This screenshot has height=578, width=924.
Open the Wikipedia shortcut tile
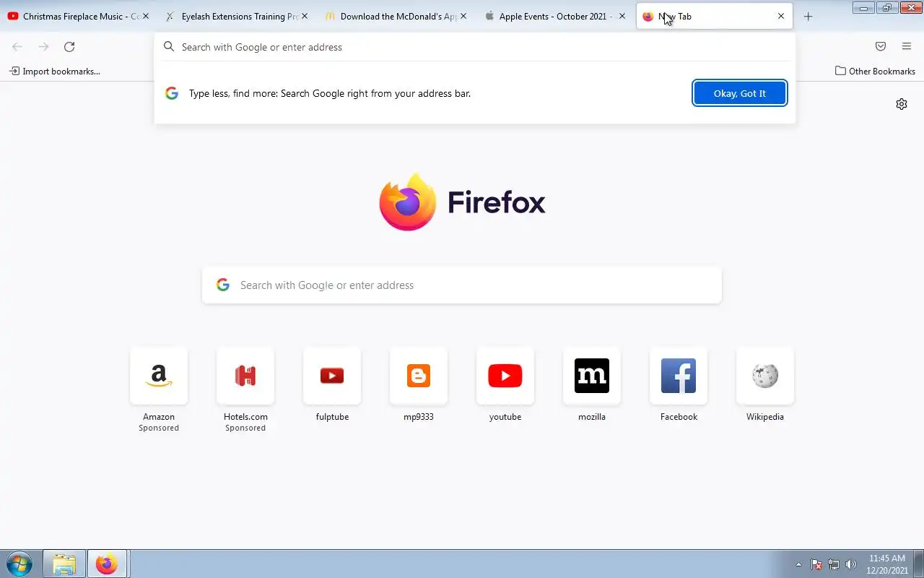765,376
